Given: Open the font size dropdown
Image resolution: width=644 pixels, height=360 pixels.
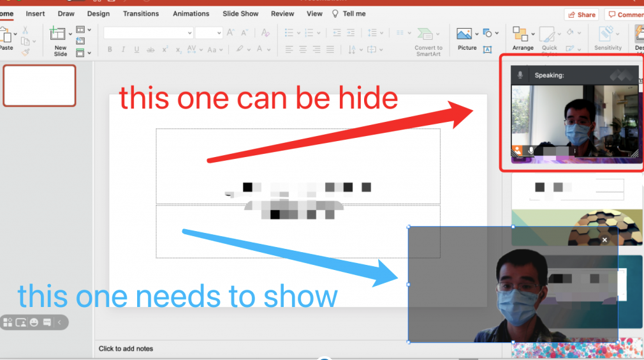Looking at the screenshot, I should pos(219,33).
